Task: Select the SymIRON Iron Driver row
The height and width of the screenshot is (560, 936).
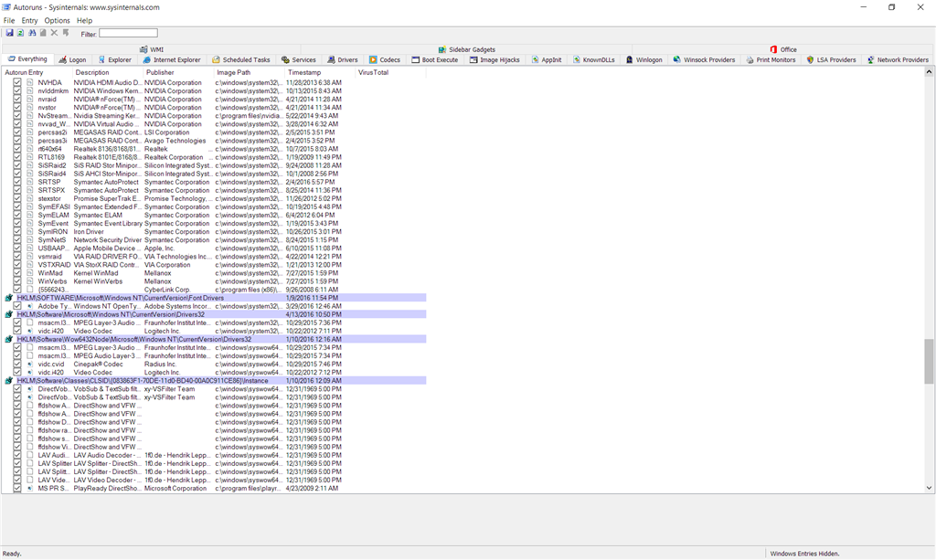Action: (215, 231)
